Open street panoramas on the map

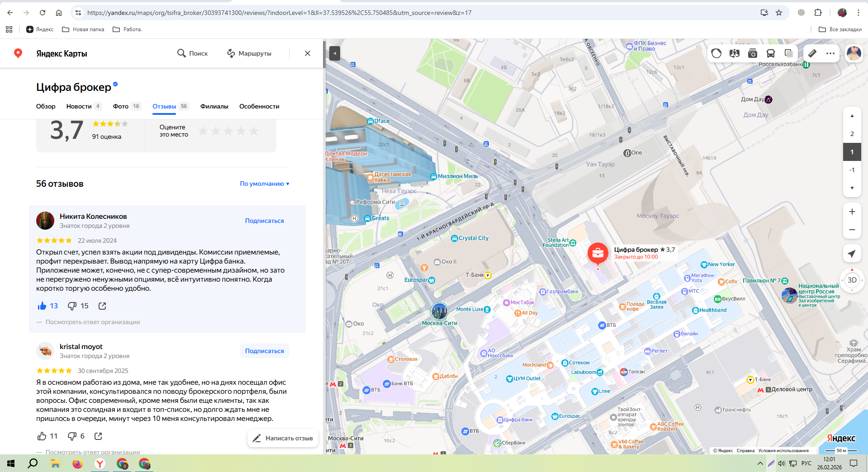735,53
